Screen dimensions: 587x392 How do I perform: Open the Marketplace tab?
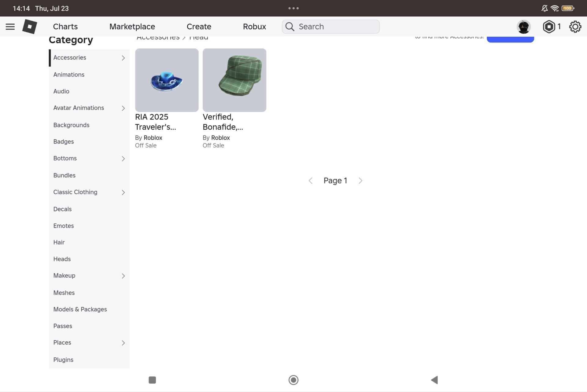pos(132,27)
